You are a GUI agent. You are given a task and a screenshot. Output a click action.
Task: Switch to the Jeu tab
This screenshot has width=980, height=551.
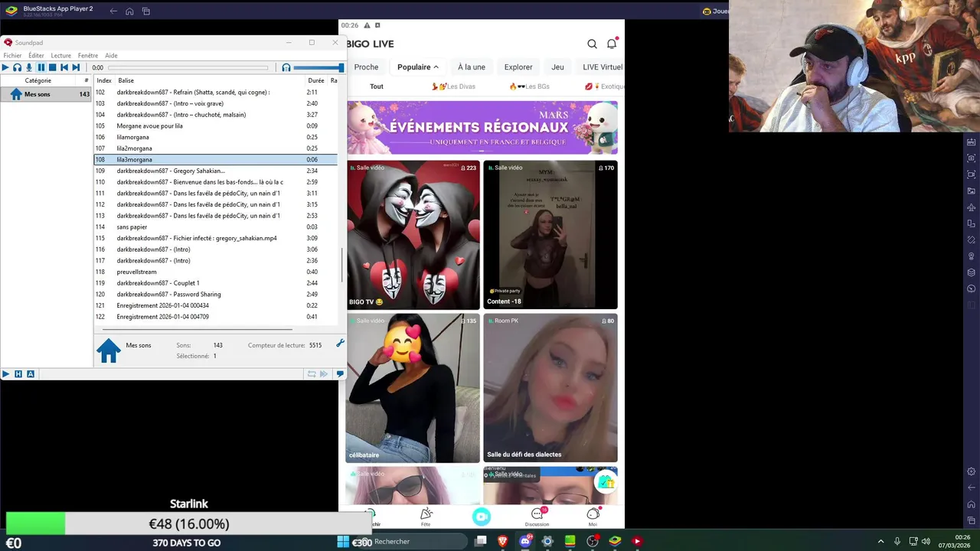click(x=557, y=67)
